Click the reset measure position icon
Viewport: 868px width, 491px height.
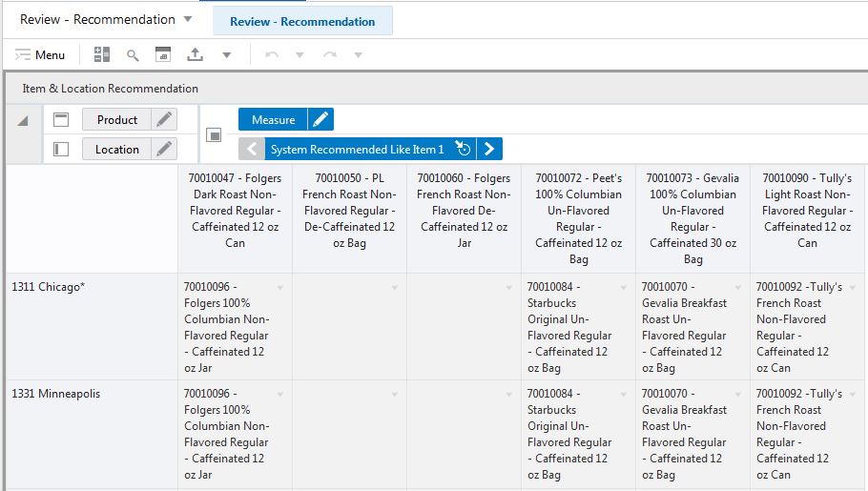click(463, 149)
